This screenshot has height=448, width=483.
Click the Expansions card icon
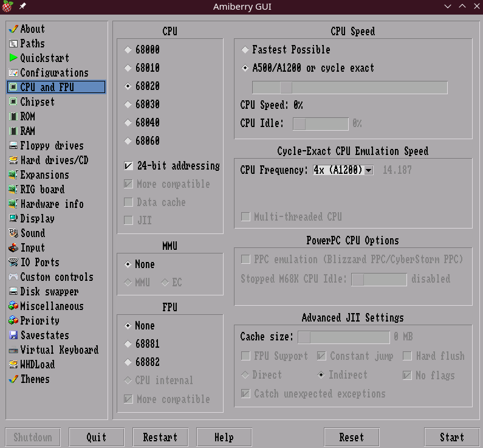coord(13,174)
